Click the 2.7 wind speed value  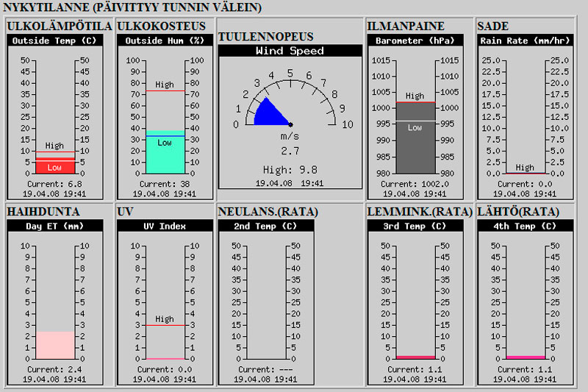pos(290,152)
